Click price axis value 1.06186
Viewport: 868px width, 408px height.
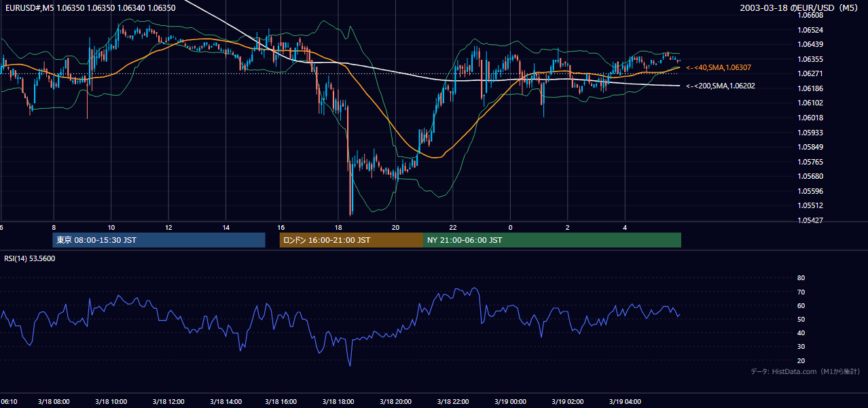(810, 88)
